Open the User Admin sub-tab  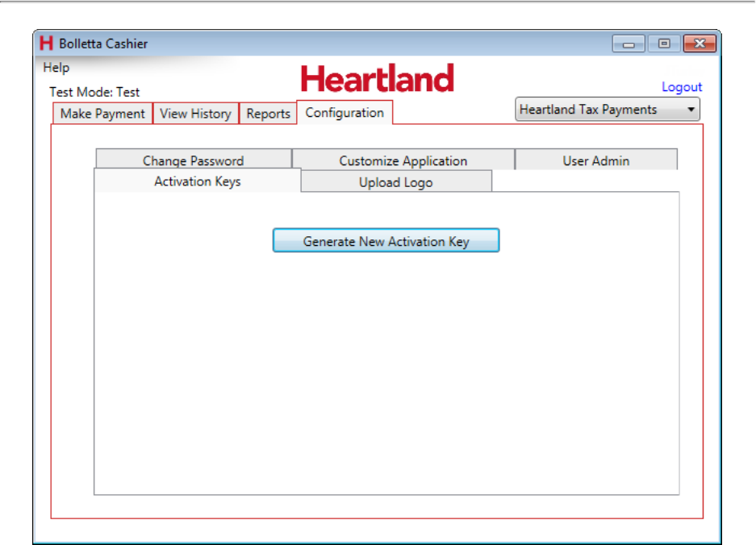(x=596, y=160)
